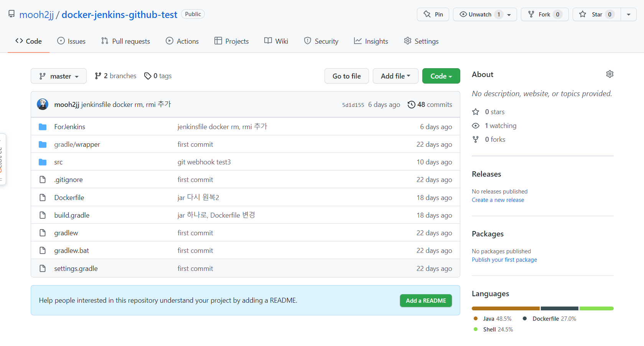644x346 pixels.
Task: Star the repository
Action: coord(596,14)
